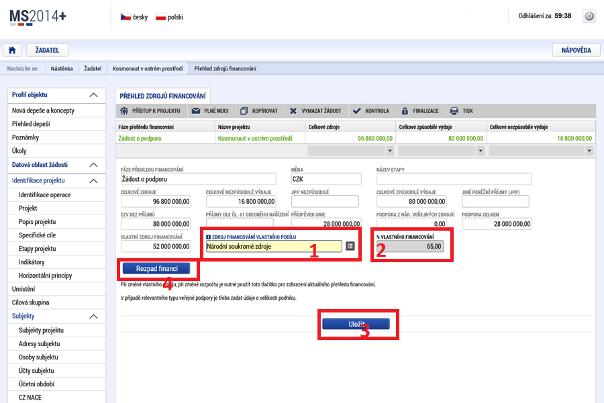Image resolution: width=604 pixels, height=403 pixels.
Task: Select Žádost o podporu table row cell
Action: coord(166,138)
